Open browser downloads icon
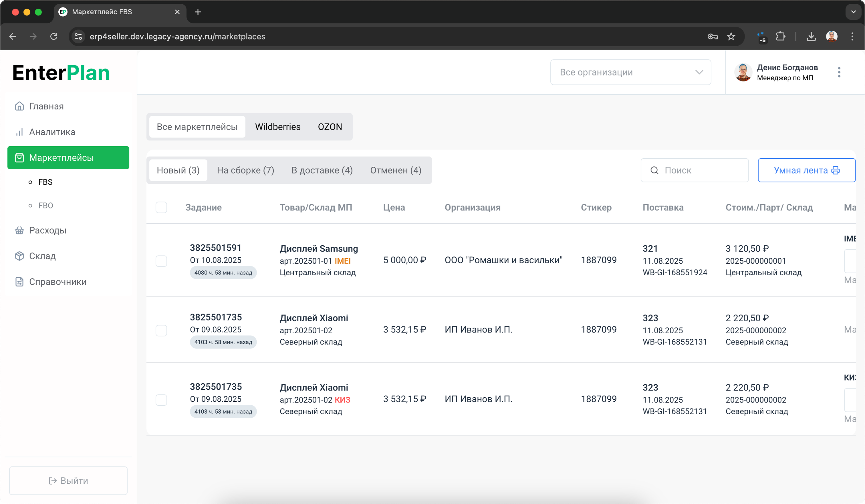The width and height of the screenshot is (865, 504). tap(811, 36)
